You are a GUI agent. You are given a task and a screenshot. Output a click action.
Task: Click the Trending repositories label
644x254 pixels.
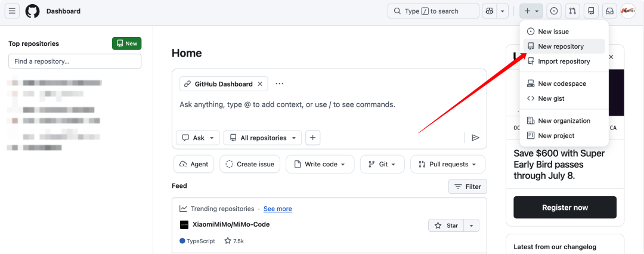(222, 209)
